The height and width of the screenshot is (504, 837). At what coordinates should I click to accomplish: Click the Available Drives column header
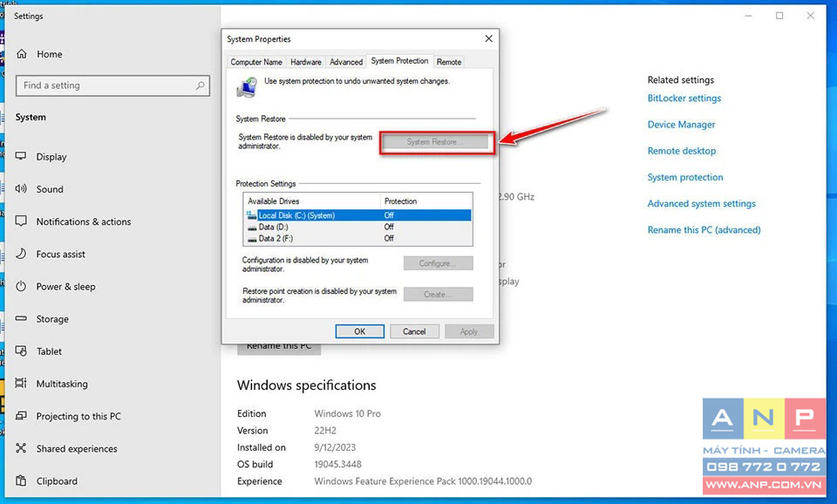tap(312, 201)
